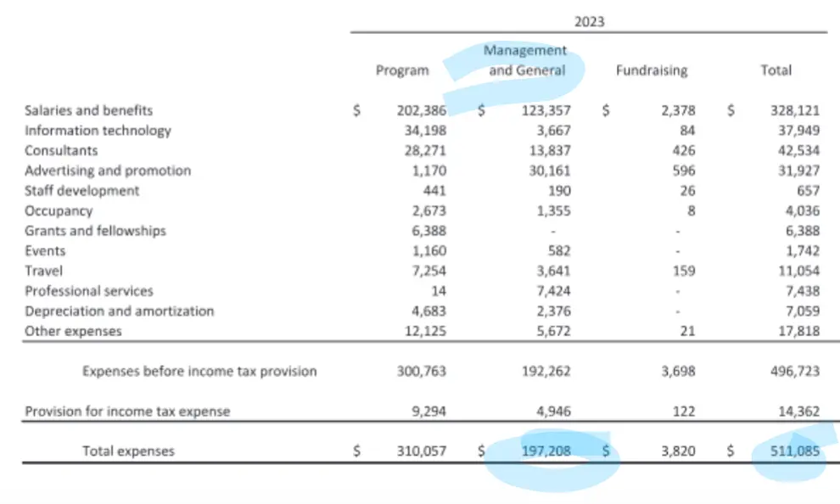Select the Fundraising column header
840x504 pixels.
(651, 71)
